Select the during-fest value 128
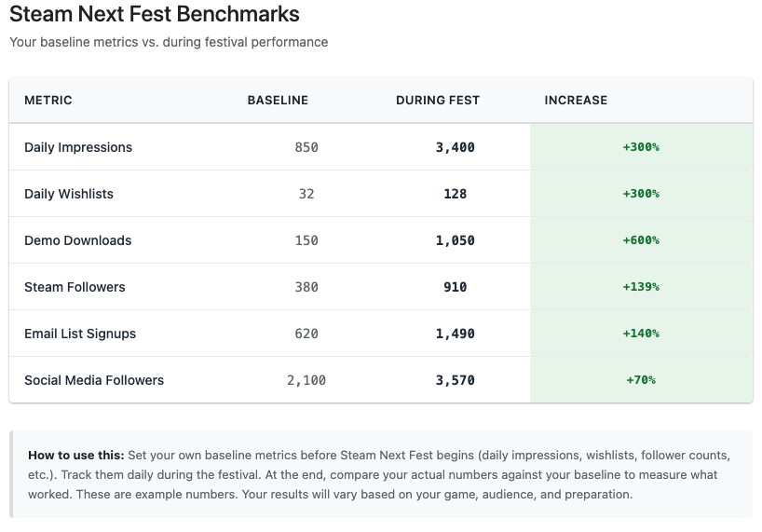The image size is (762, 532). [x=455, y=194]
